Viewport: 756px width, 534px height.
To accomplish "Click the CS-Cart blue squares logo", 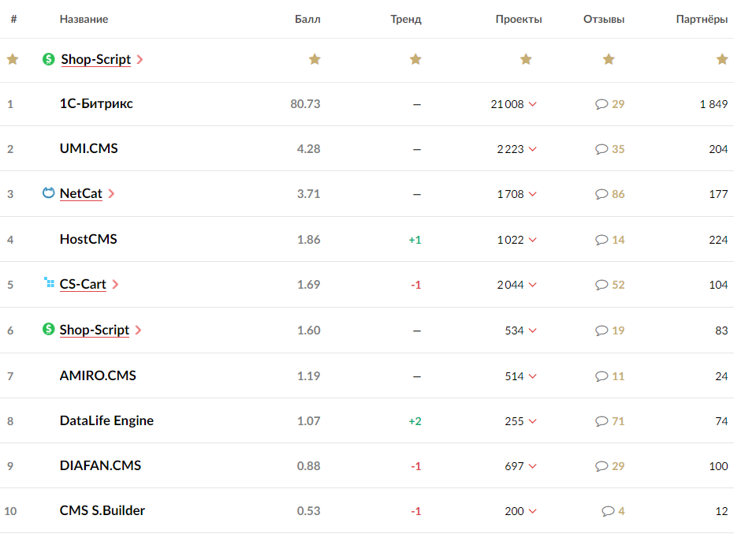I will [49, 282].
